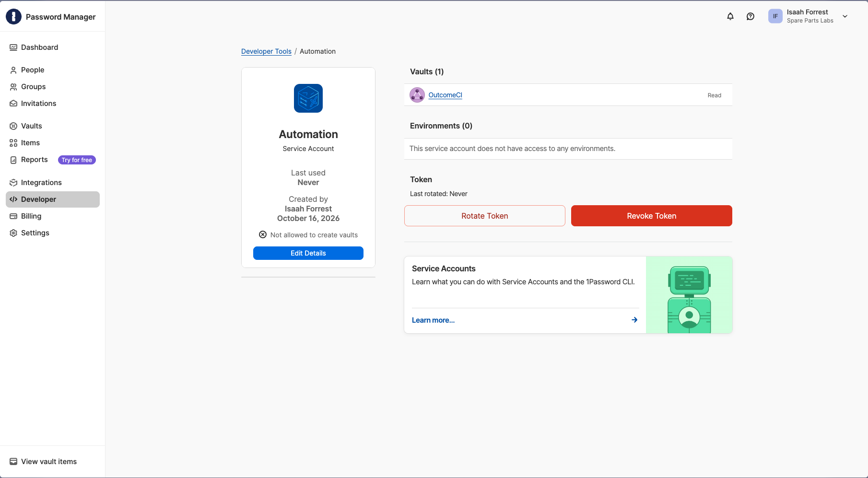Click the Settings gear icon
868x478 pixels.
13,233
